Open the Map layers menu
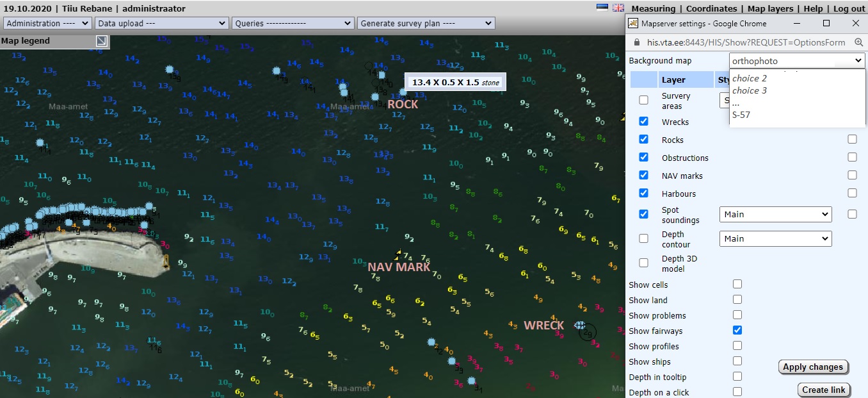 770,8
